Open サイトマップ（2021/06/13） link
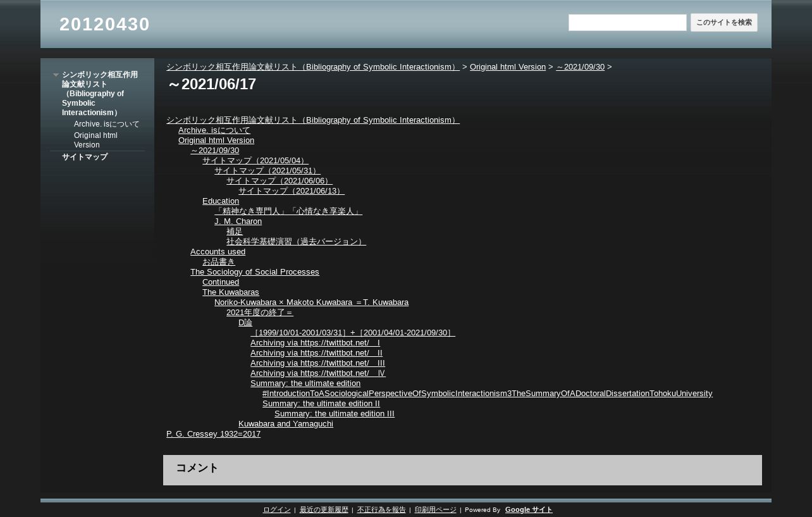Image resolution: width=812 pixels, height=517 pixels. (x=292, y=191)
